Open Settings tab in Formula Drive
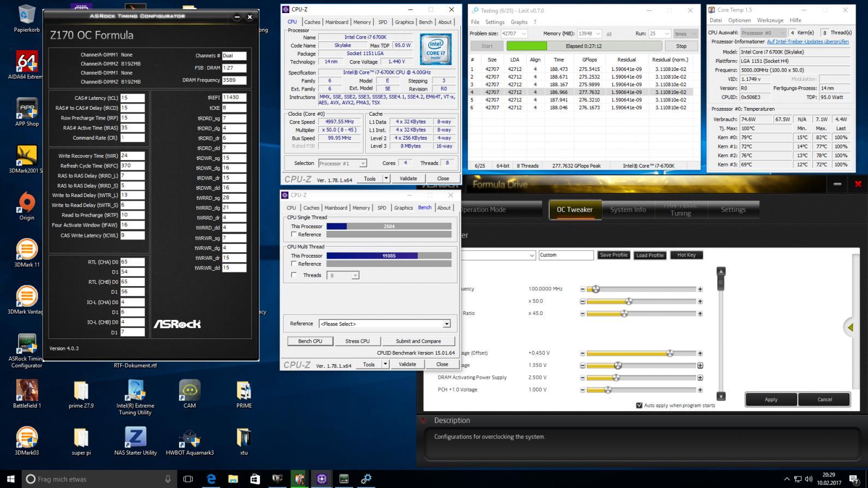The width and height of the screenshot is (868, 488). (733, 210)
